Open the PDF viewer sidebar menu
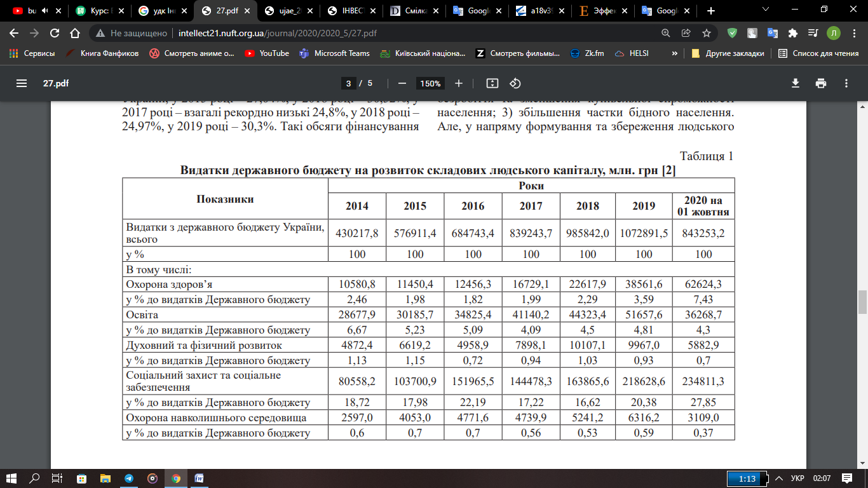868x488 pixels. point(22,83)
